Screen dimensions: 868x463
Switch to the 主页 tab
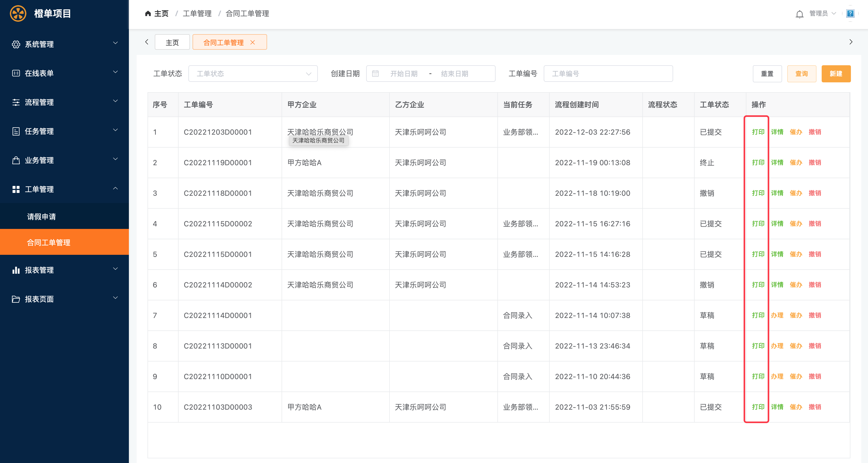(172, 42)
